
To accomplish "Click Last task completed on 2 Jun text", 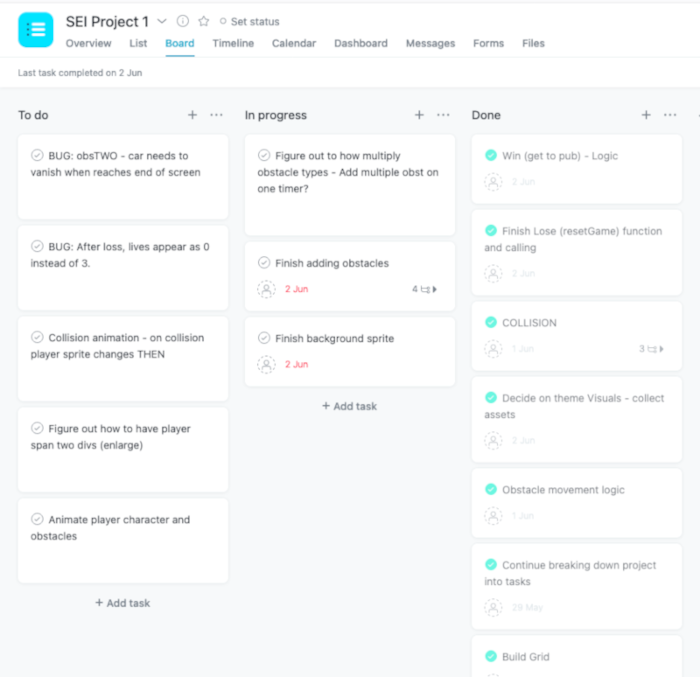I will click(80, 73).
